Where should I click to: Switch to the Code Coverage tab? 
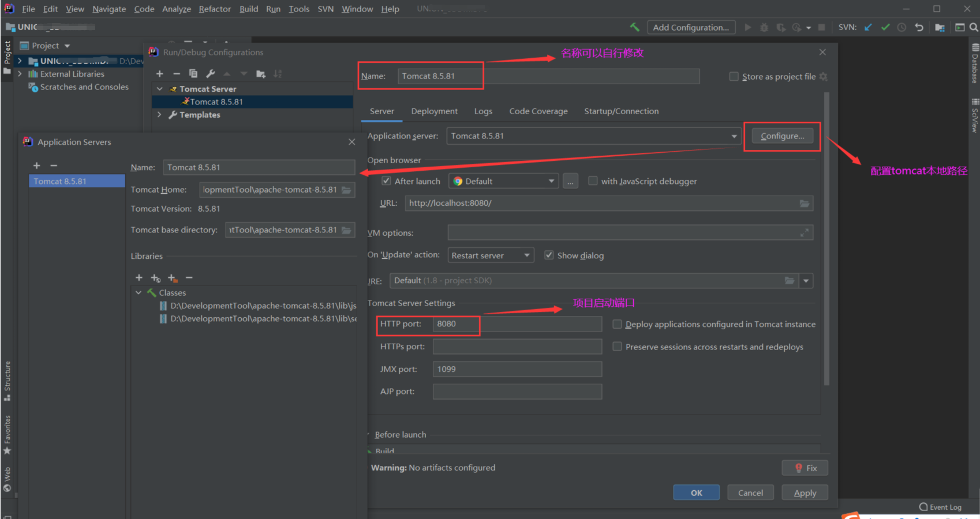538,111
